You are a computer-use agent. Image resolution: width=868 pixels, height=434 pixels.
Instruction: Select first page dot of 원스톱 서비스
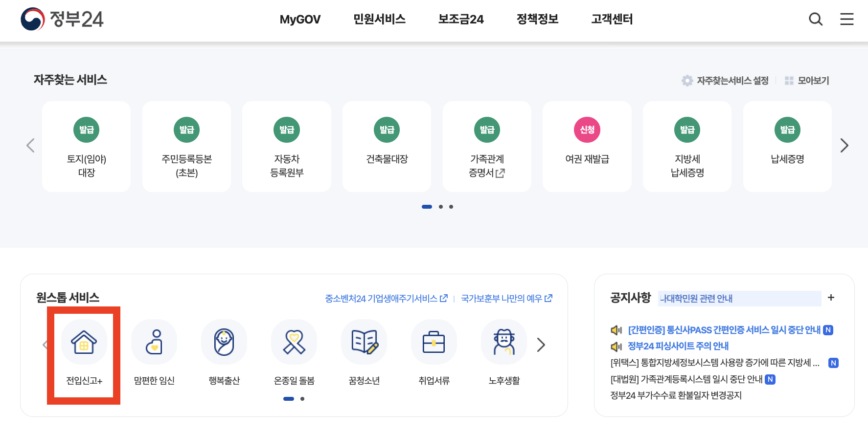click(x=289, y=399)
